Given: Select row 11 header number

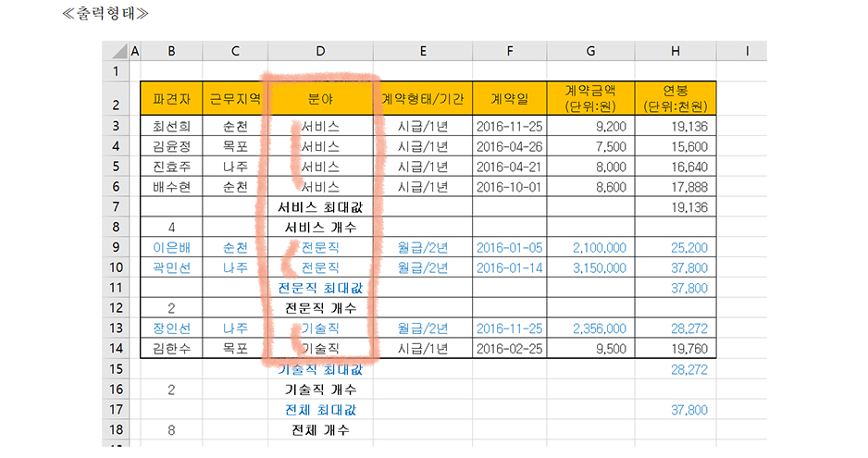Looking at the screenshot, I should [x=116, y=288].
